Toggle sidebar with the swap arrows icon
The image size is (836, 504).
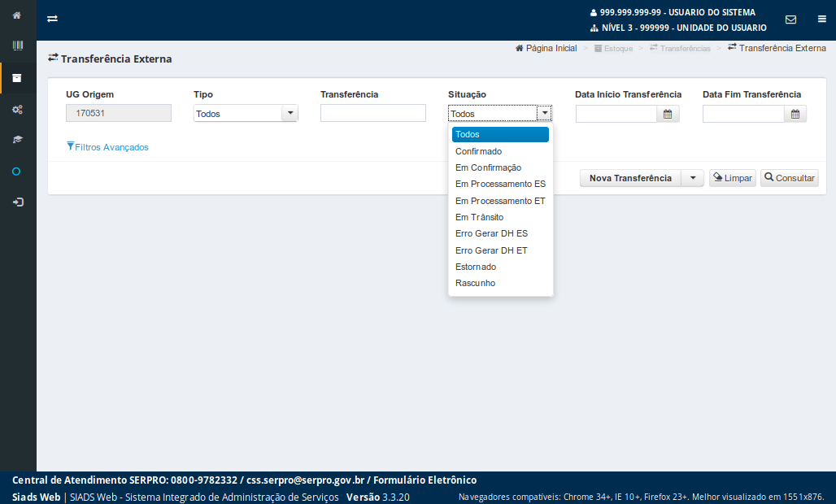[52, 19]
